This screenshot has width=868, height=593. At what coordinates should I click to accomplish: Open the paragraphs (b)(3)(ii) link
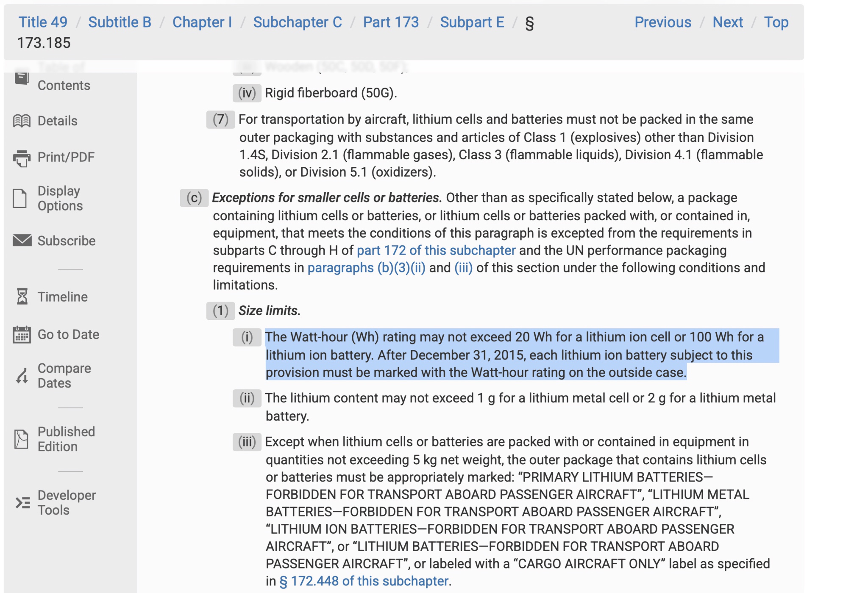367,268
